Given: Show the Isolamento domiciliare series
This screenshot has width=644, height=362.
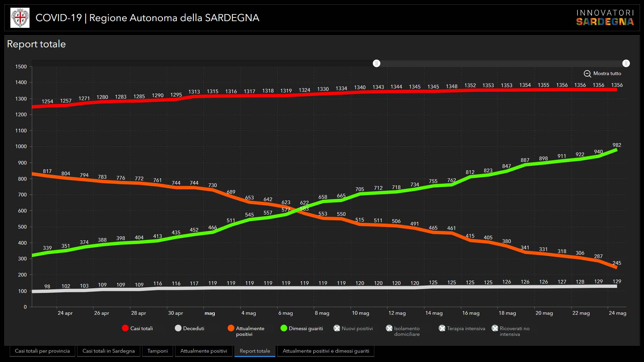Looking at the screenshot, I should coord(389,328).
